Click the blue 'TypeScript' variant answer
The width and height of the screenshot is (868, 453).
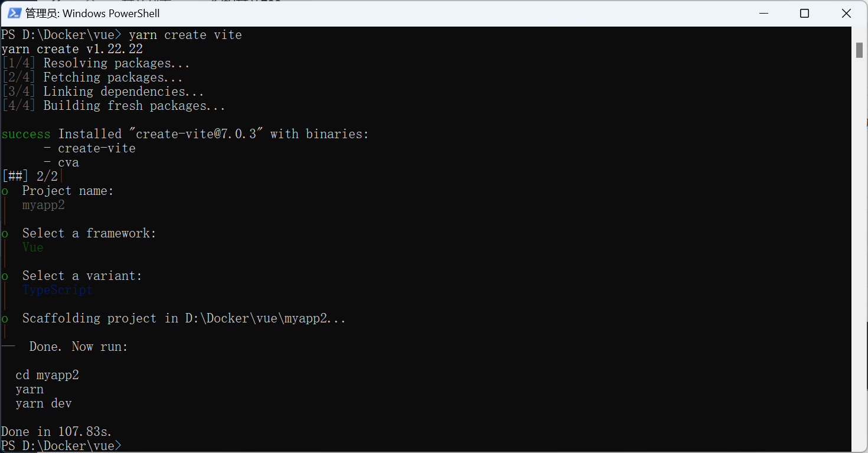[57, 290]
